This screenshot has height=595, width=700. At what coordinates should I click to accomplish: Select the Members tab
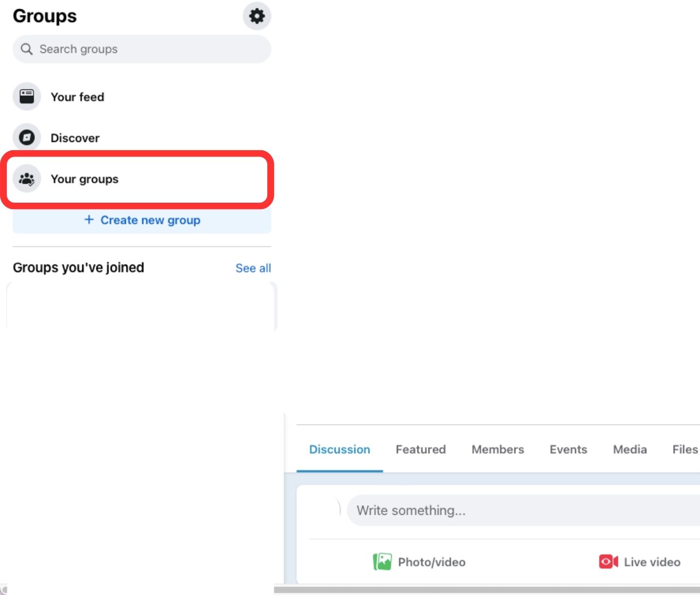[x=498, y=450]
